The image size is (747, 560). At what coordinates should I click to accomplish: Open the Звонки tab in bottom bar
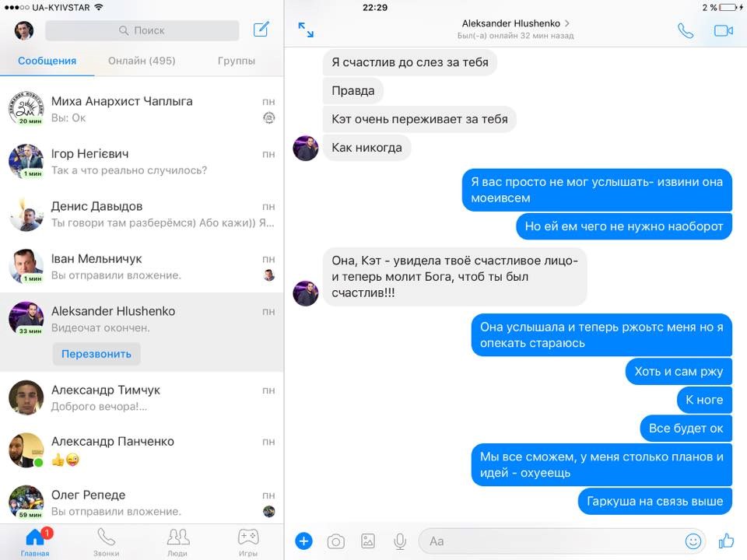pos(107,542)
